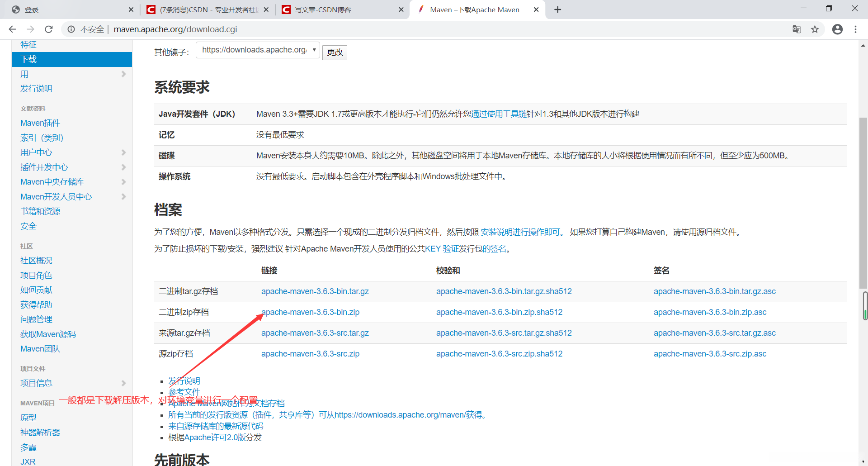This screenshot has width=868, height=466.
Task: Open a new browser tab
Action: 558,10
